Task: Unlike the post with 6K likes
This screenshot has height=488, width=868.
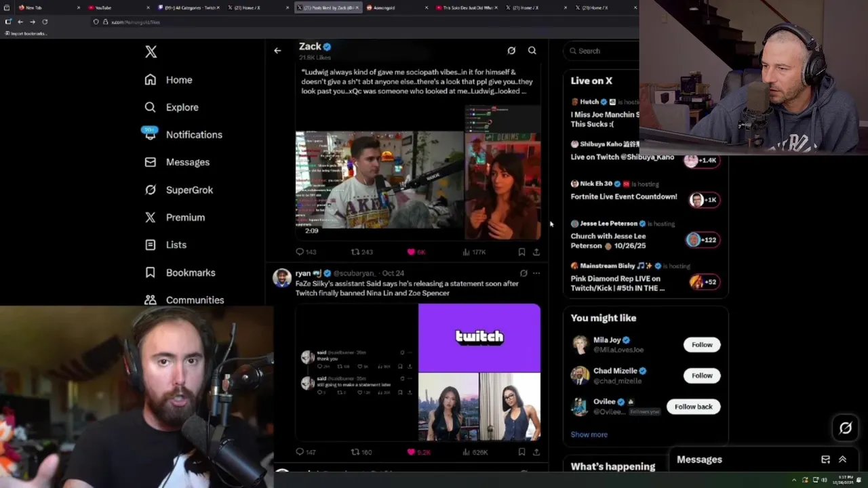Action: click(416, 252)
